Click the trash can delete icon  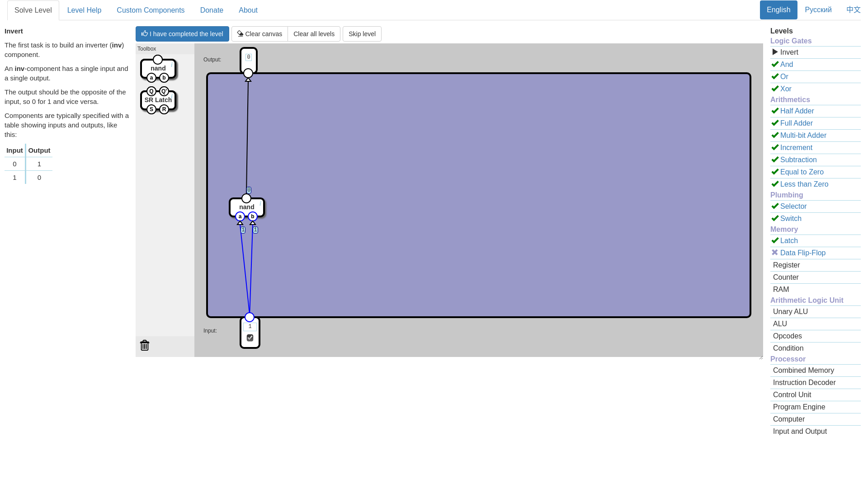click(x=145, y=345)
